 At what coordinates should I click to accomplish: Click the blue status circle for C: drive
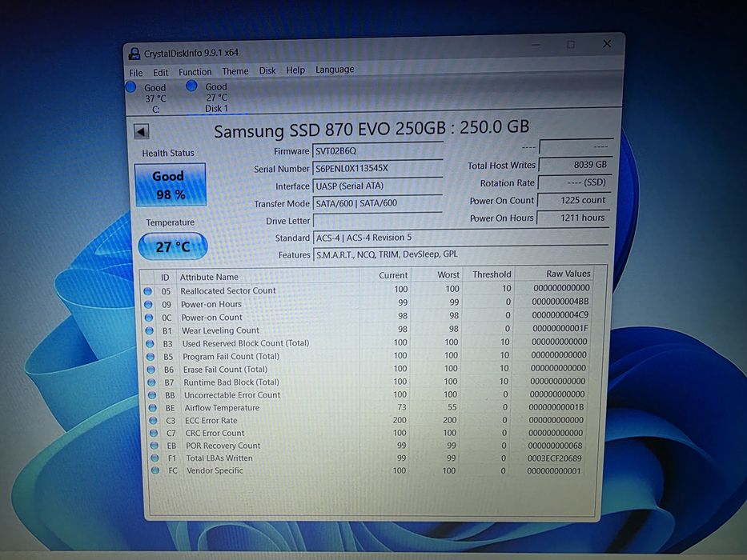point(131,87)
